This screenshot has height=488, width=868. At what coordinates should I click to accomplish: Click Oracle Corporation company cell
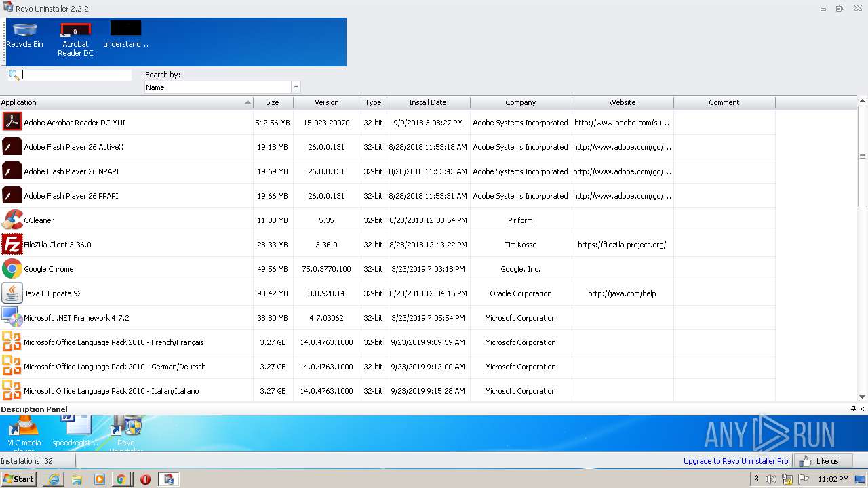pos(520,293)
